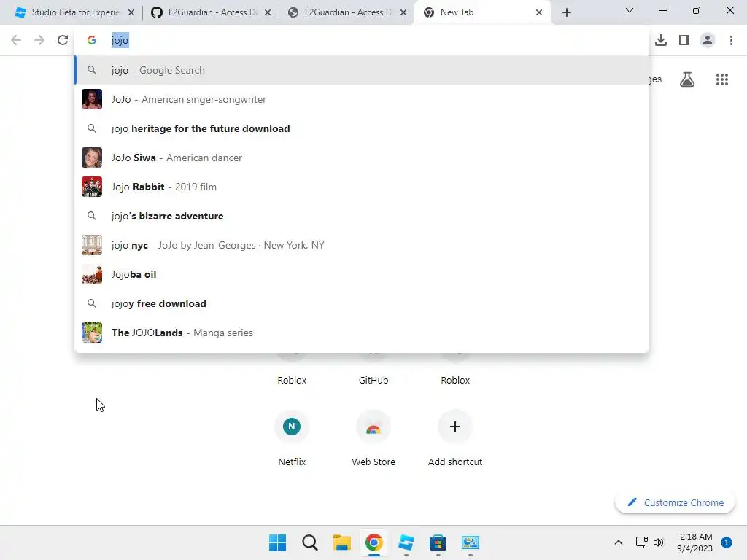This screenshot has height=560, width=747.
Task: Open the Chrome three-dot menu
Action: point(731,40)
